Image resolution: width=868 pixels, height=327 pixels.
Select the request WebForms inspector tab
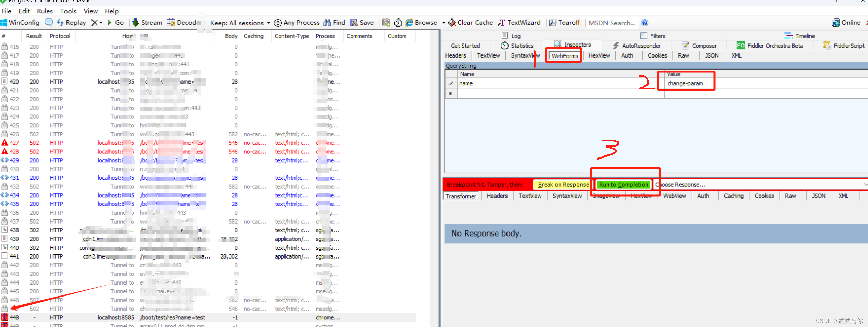point(564,56)
